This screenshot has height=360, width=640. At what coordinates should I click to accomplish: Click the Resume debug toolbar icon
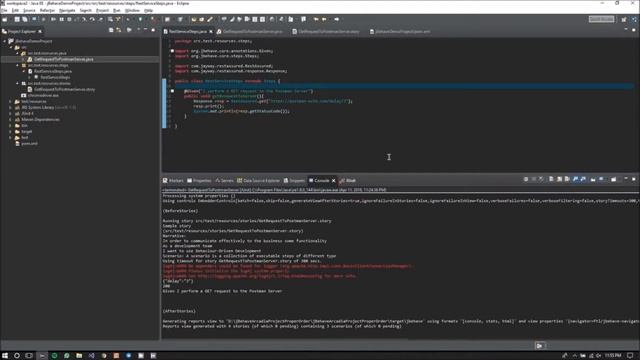tap(53, 19)
